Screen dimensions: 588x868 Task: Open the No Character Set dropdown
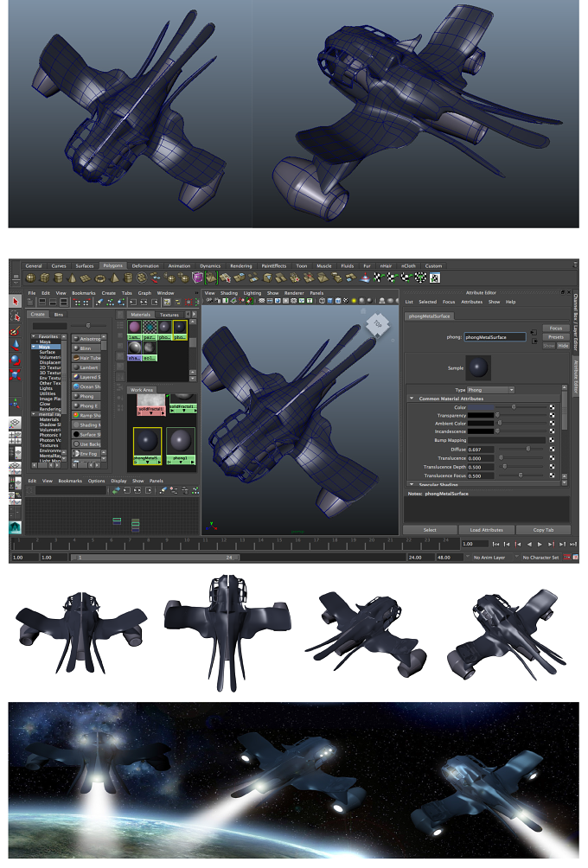coord(540,558)
